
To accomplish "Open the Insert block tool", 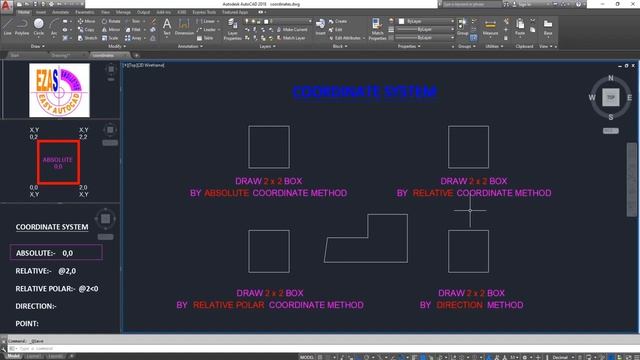I will [x=320, y=27].
